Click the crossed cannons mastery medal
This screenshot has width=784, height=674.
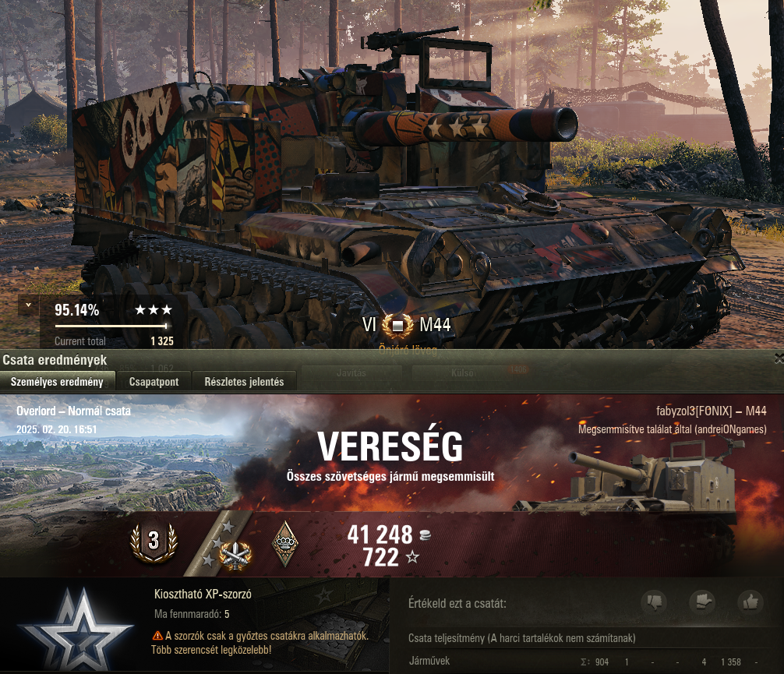(x=235, y=556)
